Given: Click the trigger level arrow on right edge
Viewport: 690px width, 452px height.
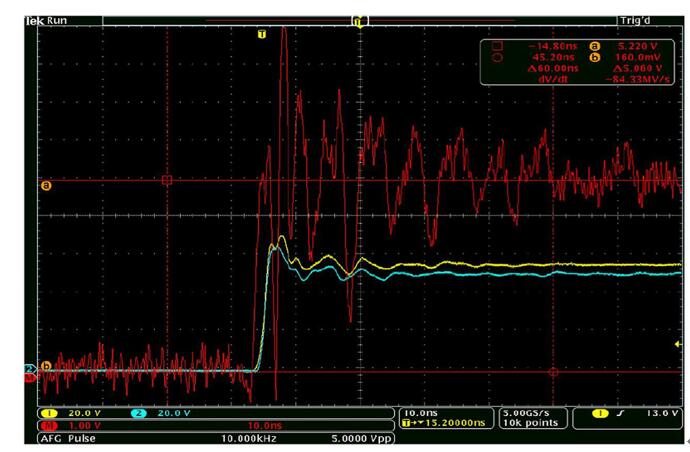Looking at the screenshot, I should [x=680, y=345].
